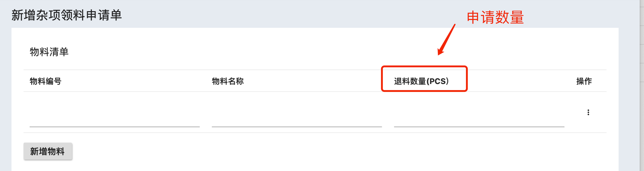Select the 物料名称 column header
Viewport: 644px width, 171px height.
coord(228,81)
